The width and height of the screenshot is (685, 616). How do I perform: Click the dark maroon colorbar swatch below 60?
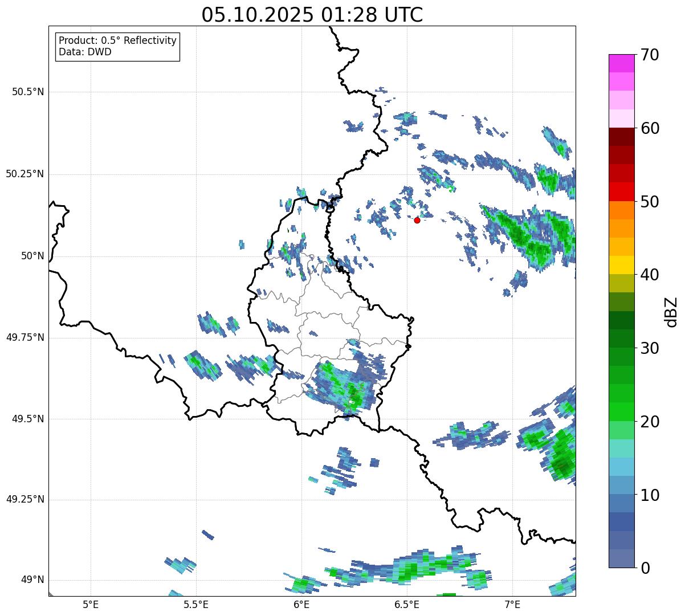[622, 137]
